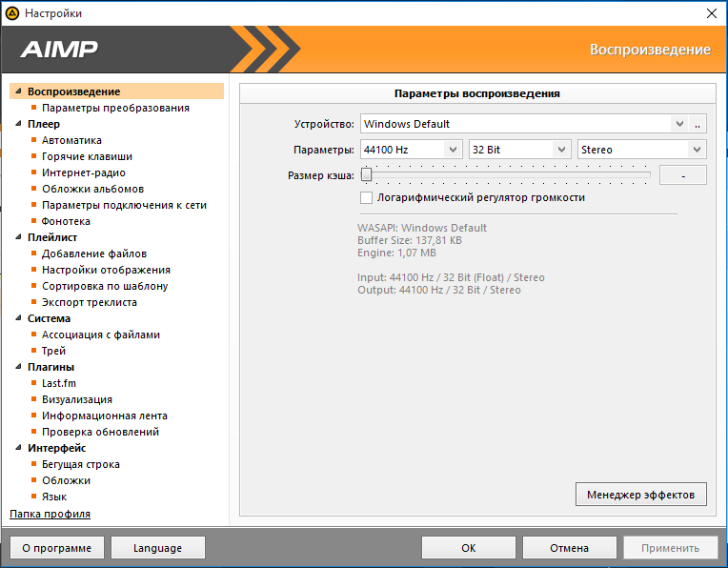This screenshot has width=728, height=568.
Task: Collapse the Система tree section
Action: pyautogui.click(x=18, y=318)
